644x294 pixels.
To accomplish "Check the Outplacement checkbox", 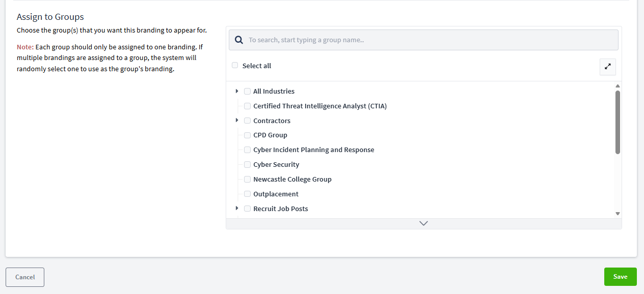I will pos(248,194).
